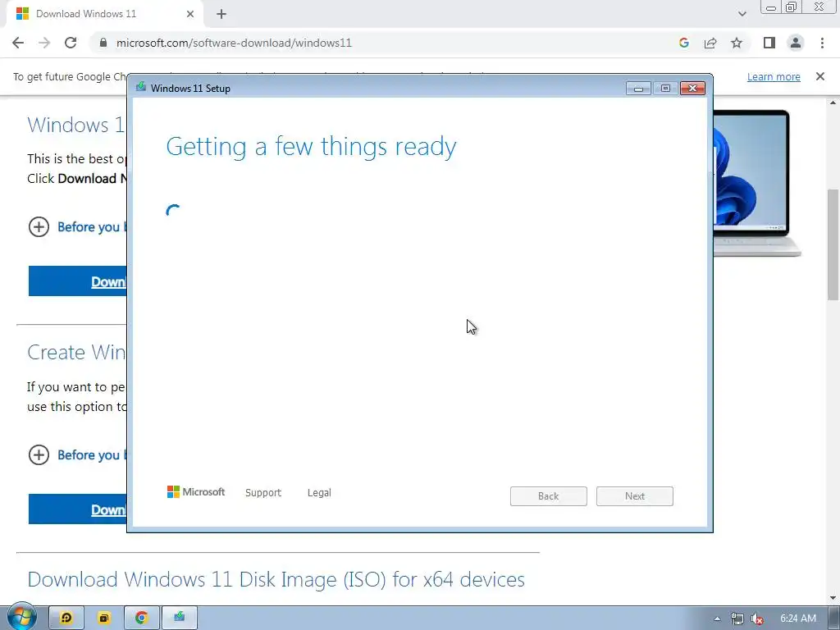Reload the Microsoft download page

coord(71,43)
